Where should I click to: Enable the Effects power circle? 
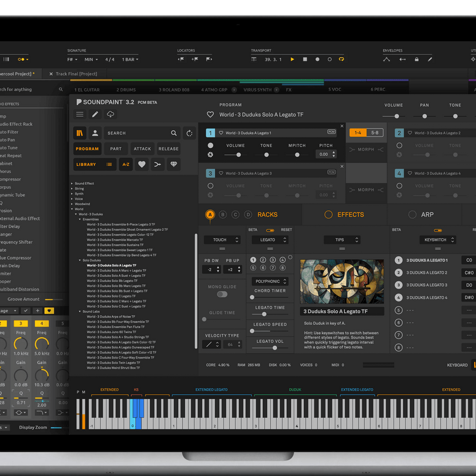pyautogui.click(x=328, y=214)
